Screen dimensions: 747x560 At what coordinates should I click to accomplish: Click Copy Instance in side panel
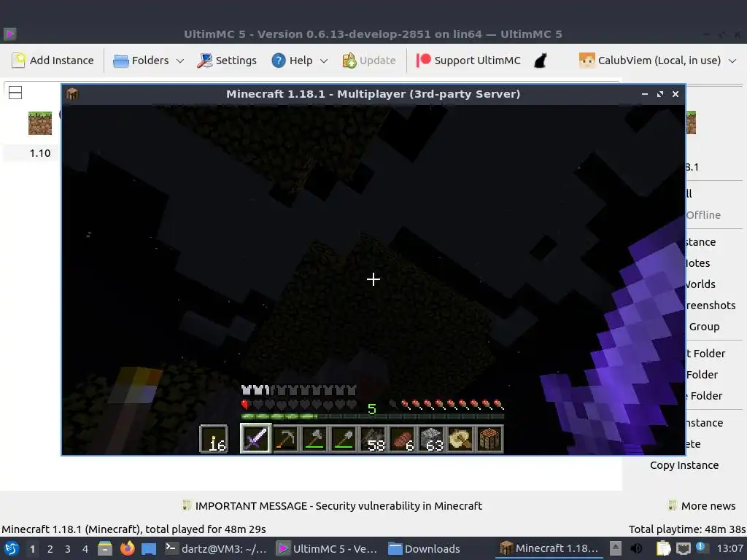pos(684,465)
